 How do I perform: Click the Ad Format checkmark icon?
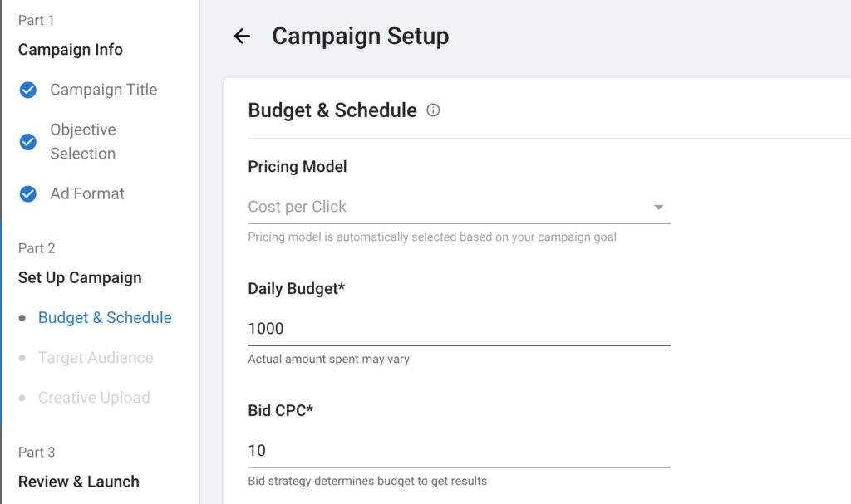click(26, 193)
